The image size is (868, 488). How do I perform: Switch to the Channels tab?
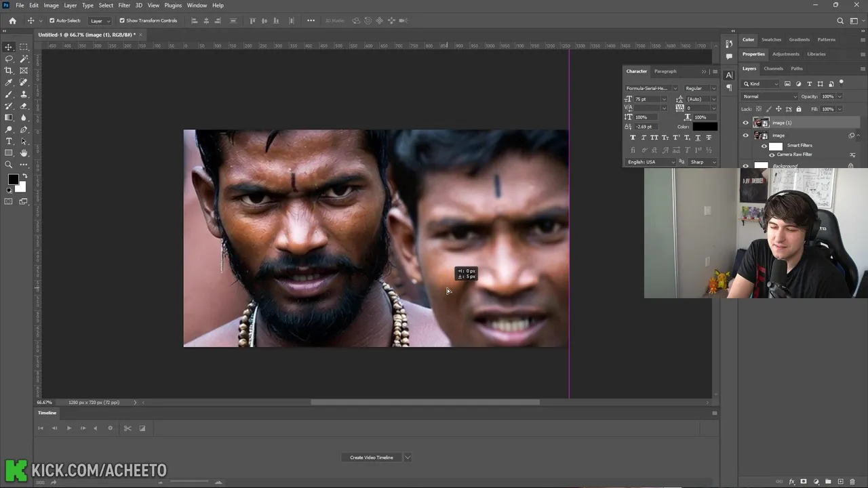click(x=773, y=68)
